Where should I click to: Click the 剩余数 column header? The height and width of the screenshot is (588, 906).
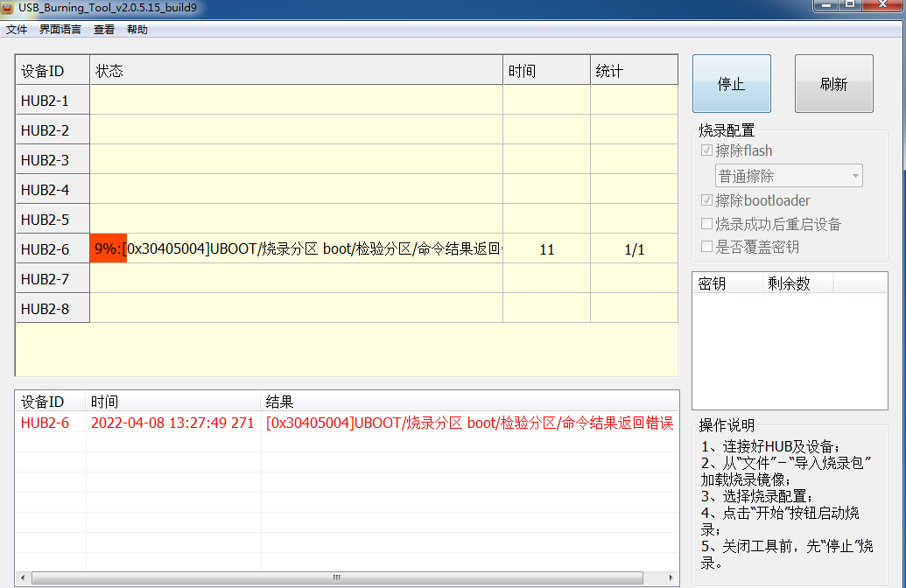(x=797, y=283)
